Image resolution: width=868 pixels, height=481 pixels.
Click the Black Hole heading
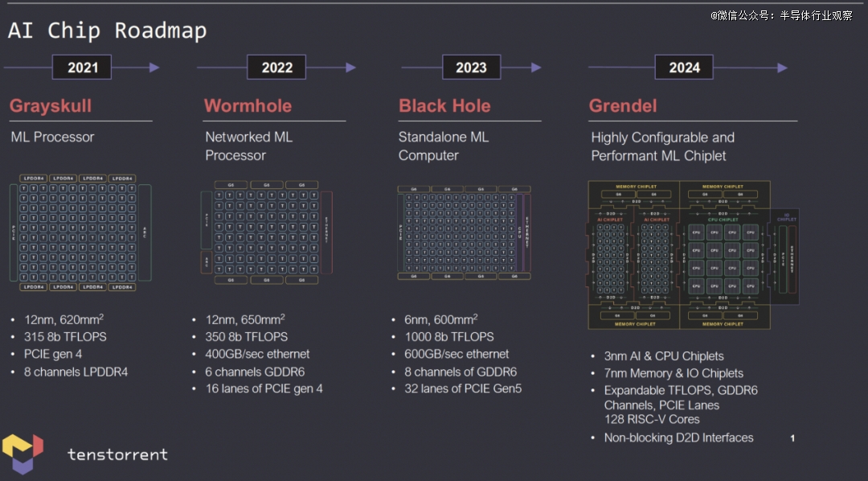tap(444, 105)
